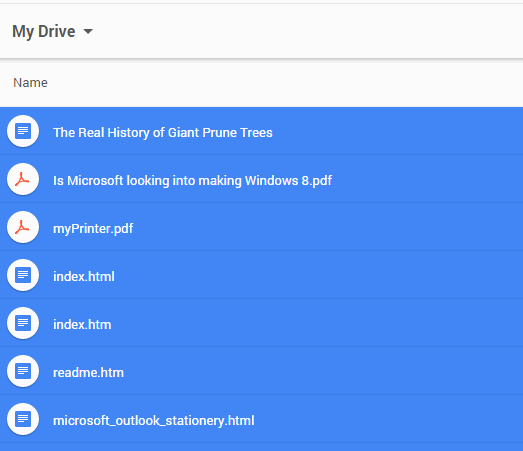Select the myPrinter.pdf file name

tap(93, 229)
